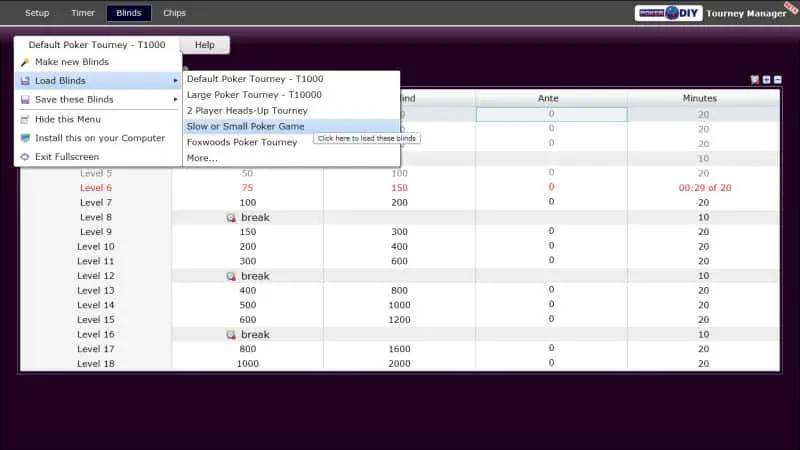Image resolution: width=800 pixels, height=450 pixels.
Task: Expand the Load Blinds submenu arrow
Action: (175, 81)
